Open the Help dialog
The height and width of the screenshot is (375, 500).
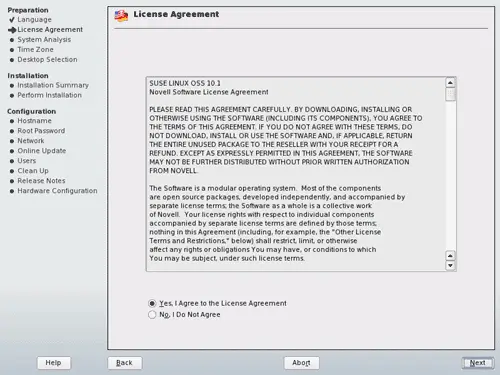[x=54, y=363]
